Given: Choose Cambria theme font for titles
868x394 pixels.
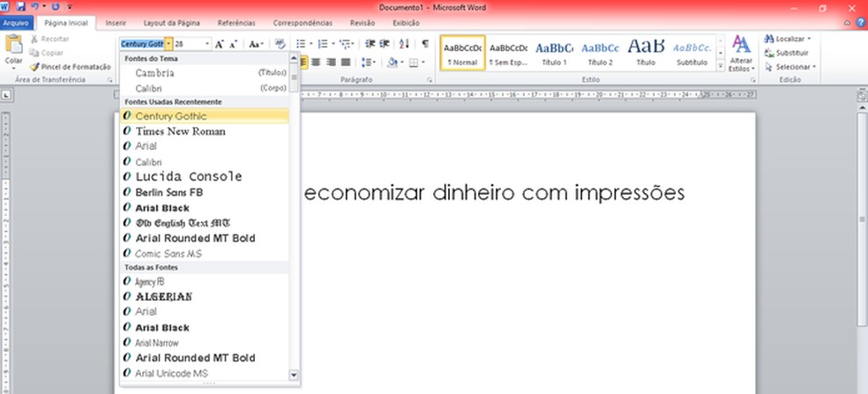Looking at the screenshot, I should coord(205,73).
